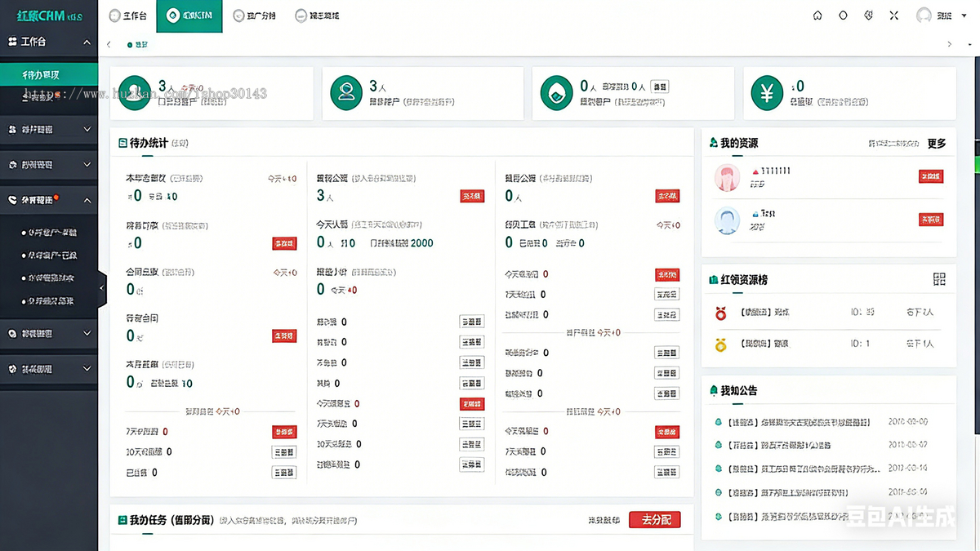Click the headset agent icon on the second stat card
This screenshot has width=980, height=551.
click(345, 93)
